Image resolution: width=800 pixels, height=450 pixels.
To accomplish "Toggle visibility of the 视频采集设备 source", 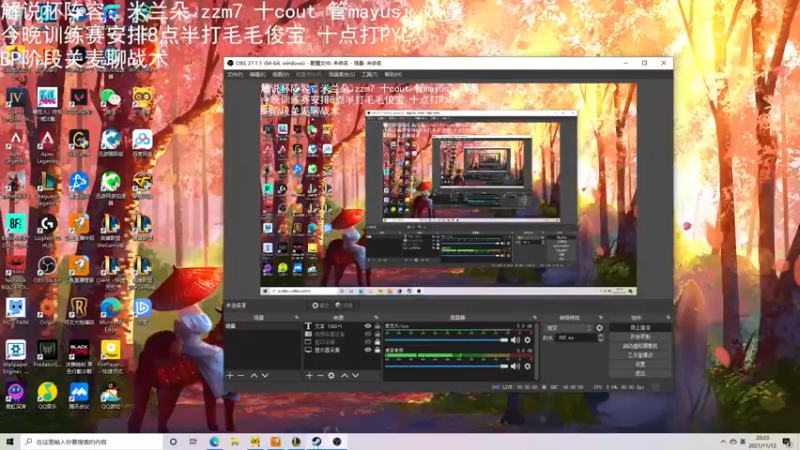I will point(367,334).
